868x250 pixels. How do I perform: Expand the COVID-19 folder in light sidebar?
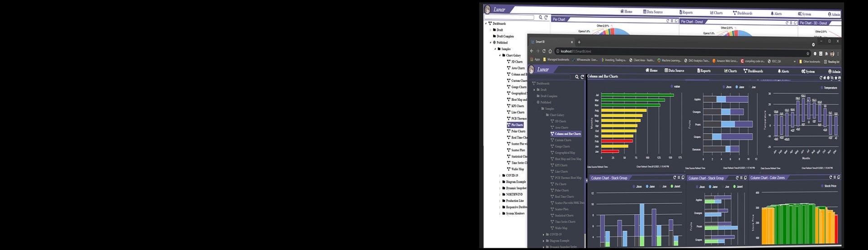click(x=500, y=176)
